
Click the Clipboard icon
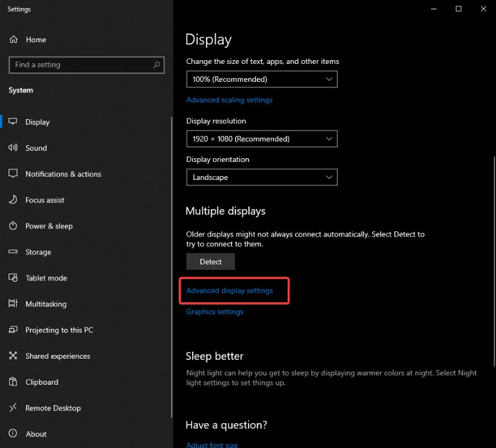tap(13, 382)
